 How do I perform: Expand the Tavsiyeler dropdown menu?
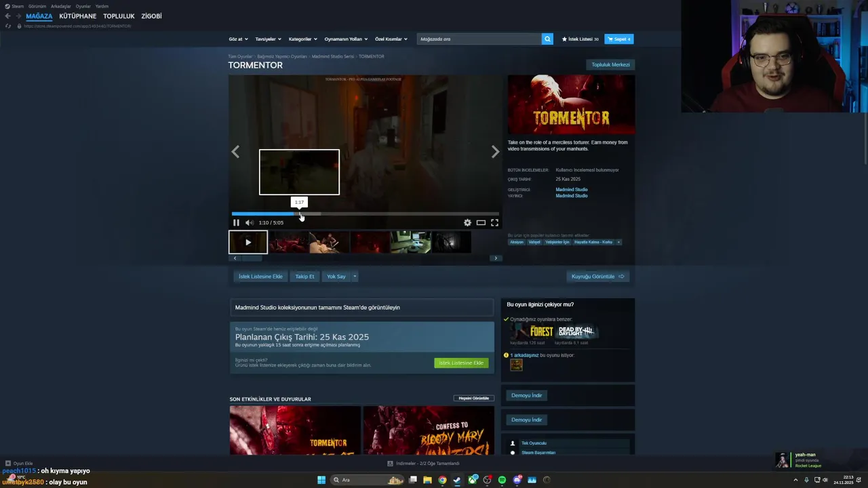click(x=268, y=39)
